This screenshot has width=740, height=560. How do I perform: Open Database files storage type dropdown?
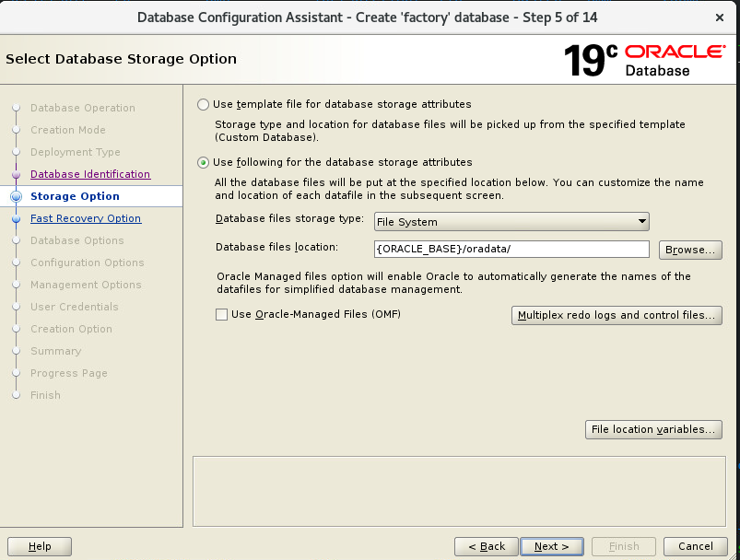click(511, 222)
